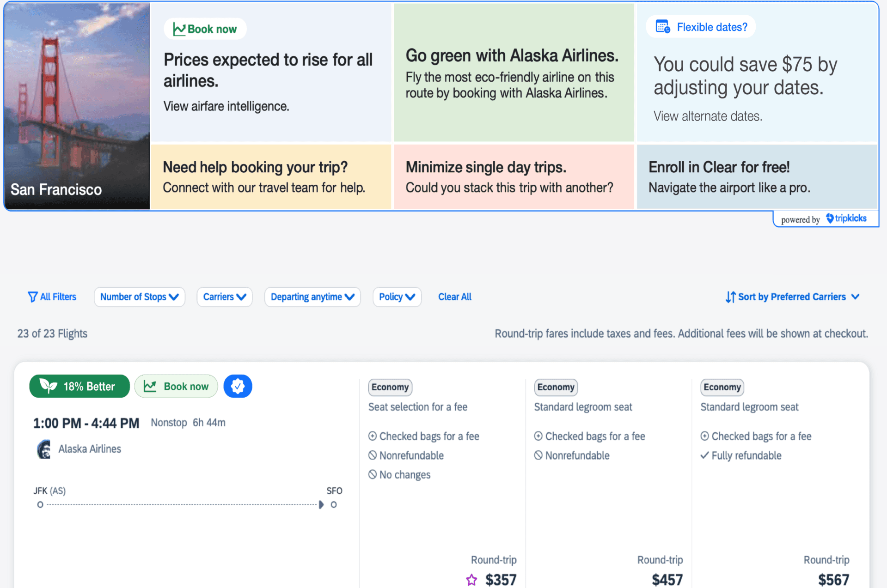Click the calendar icon next to Flexible dates
887x588 pixels.
[663, 27]
